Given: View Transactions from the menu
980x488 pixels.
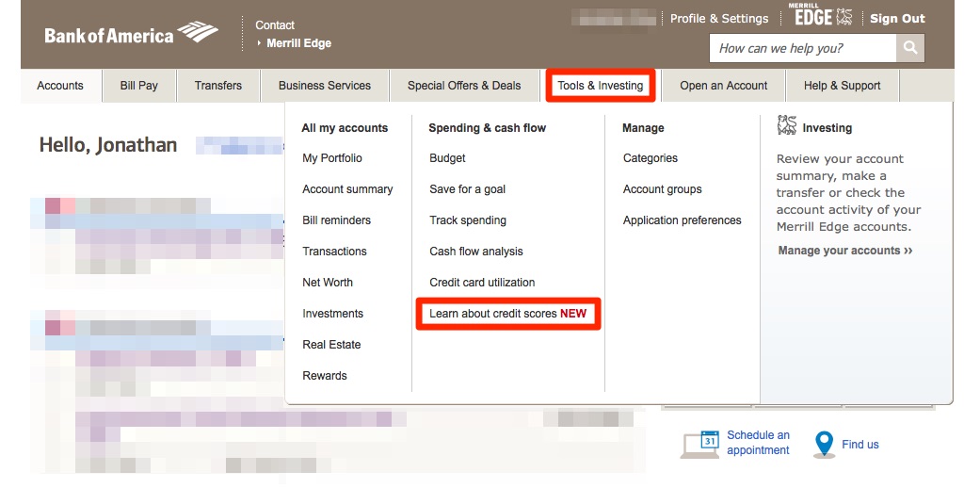Looking at the screenshot, I should click(335, 252).
